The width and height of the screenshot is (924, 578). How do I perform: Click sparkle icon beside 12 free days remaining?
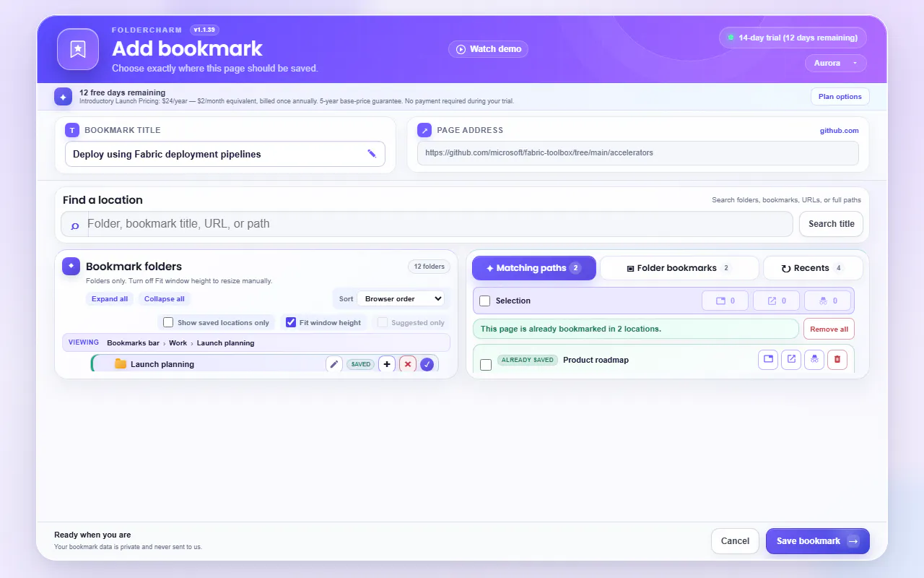pos(64,97)
